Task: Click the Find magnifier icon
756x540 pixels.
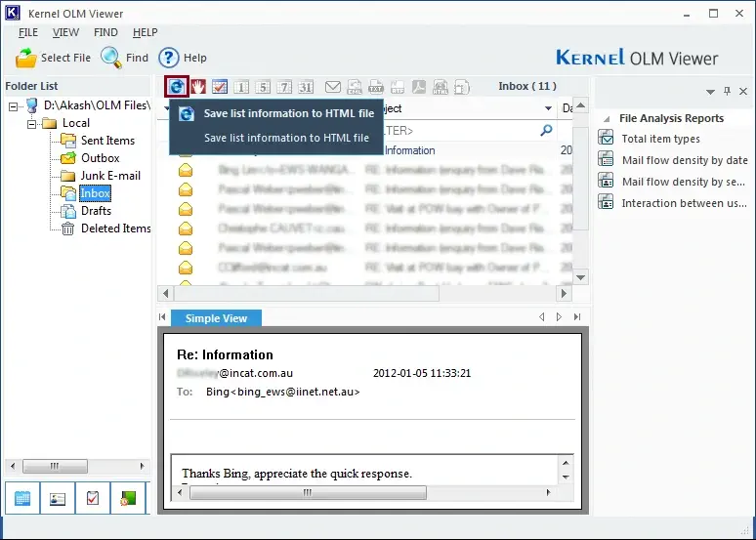Action: [111, 58]
